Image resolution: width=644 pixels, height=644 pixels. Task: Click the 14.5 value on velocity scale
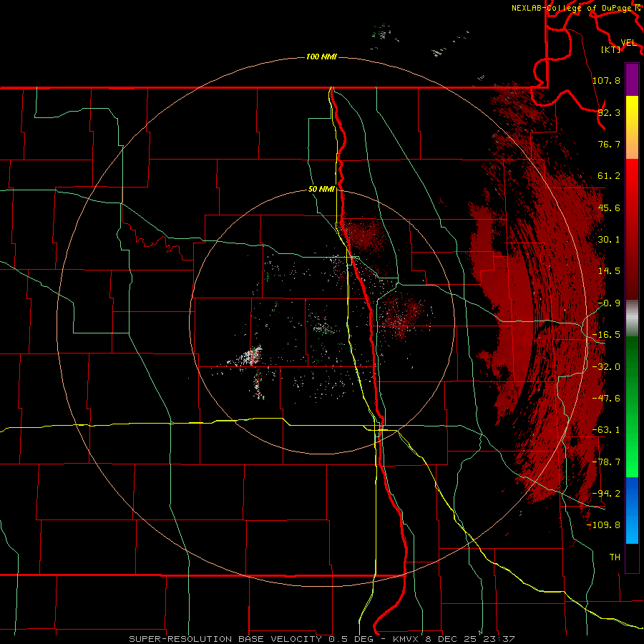(x=609, y=271)
